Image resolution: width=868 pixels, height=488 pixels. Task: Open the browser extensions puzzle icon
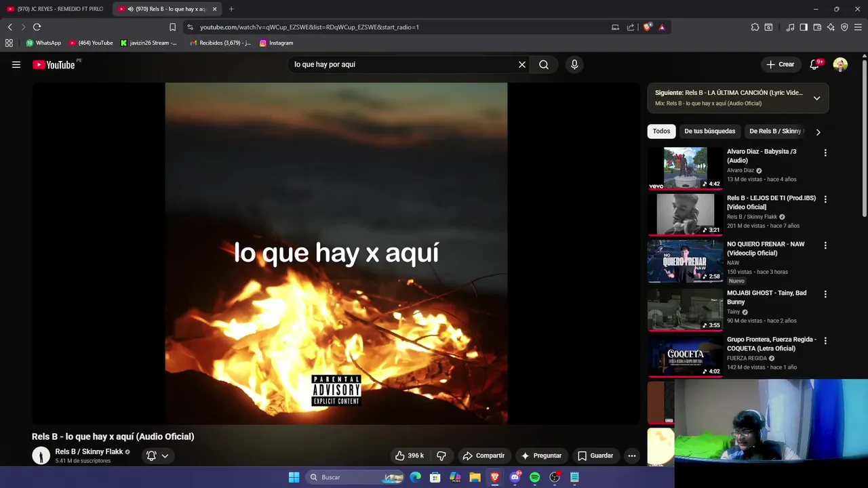point(755,27)
